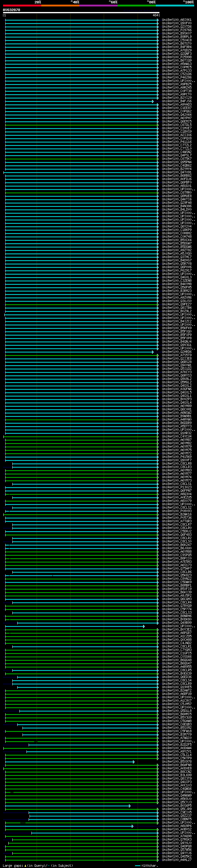Image resolution: width=197 pixels, height=868 pixels.
Task: Click hit label UniRef100_C9SPQ5
Action: 176,555
